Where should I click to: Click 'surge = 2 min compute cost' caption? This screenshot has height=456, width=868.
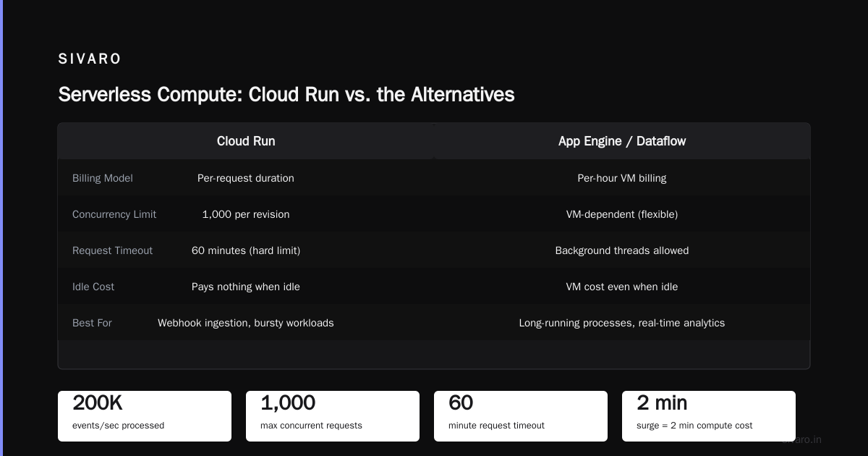(x=694, y=426)
